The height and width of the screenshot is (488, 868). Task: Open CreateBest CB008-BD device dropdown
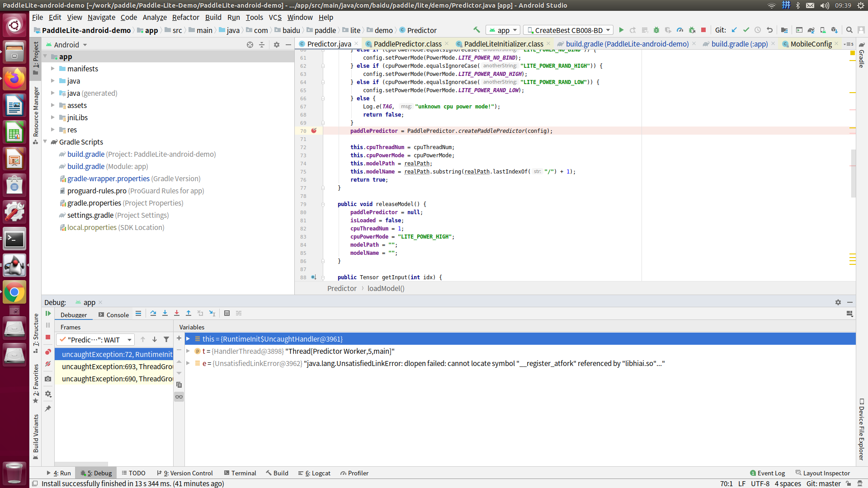568,30
